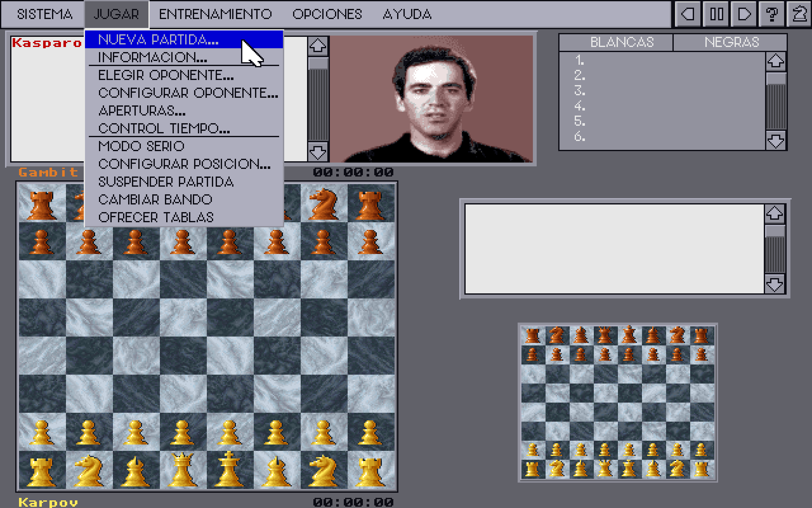Click move number 1. row
This screenshot has width=812, height=508.
click(x=662, y=61)
